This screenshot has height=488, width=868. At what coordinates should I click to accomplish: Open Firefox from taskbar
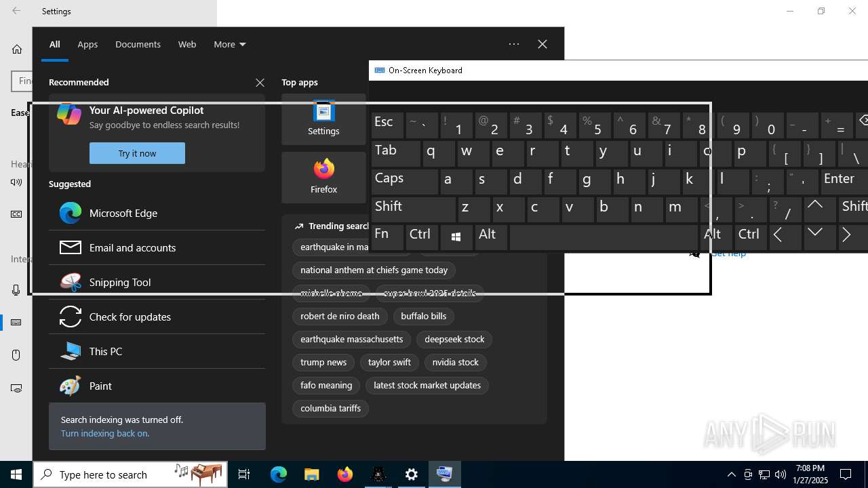click(345, 474)
